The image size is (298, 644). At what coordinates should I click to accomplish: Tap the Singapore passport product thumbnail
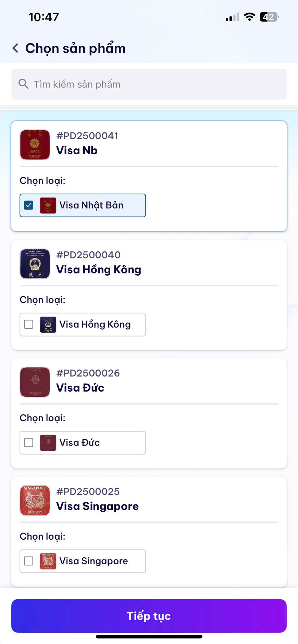point(35,500)
